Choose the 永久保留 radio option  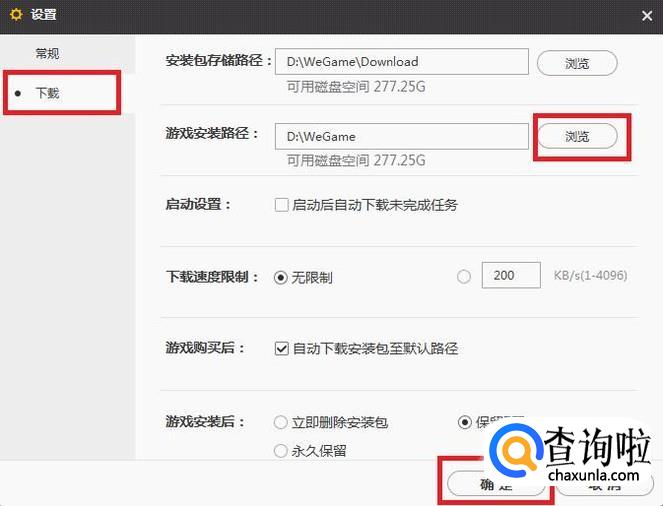tap(281, 451)
